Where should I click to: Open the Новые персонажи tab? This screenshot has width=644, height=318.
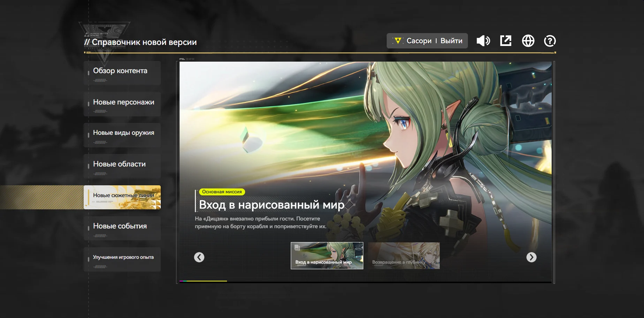pos(122,104)
